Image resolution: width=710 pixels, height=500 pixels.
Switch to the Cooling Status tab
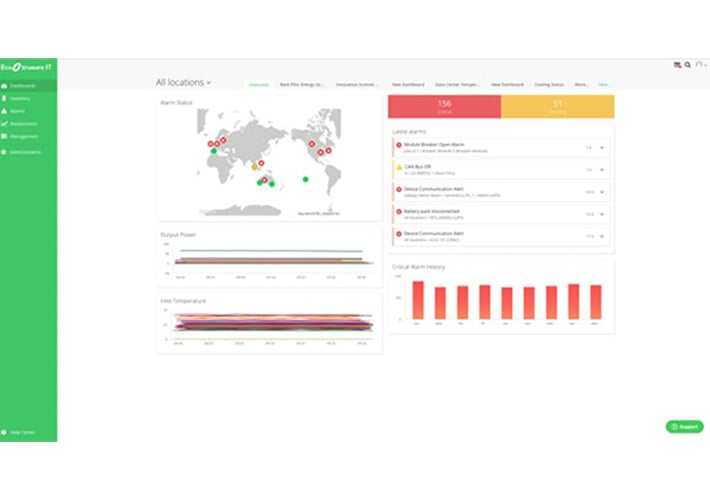pos(549,85)
